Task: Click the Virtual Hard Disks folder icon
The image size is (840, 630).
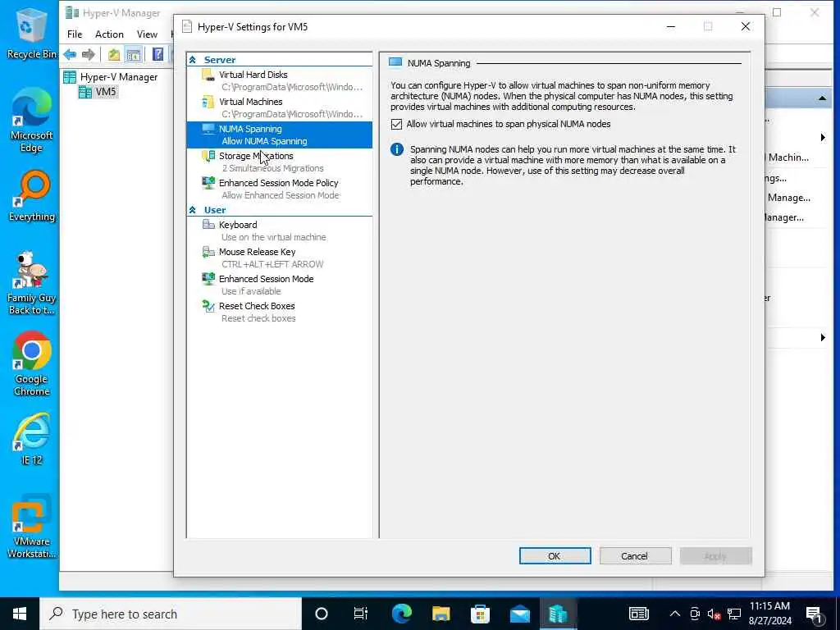Action: [208, 75]
